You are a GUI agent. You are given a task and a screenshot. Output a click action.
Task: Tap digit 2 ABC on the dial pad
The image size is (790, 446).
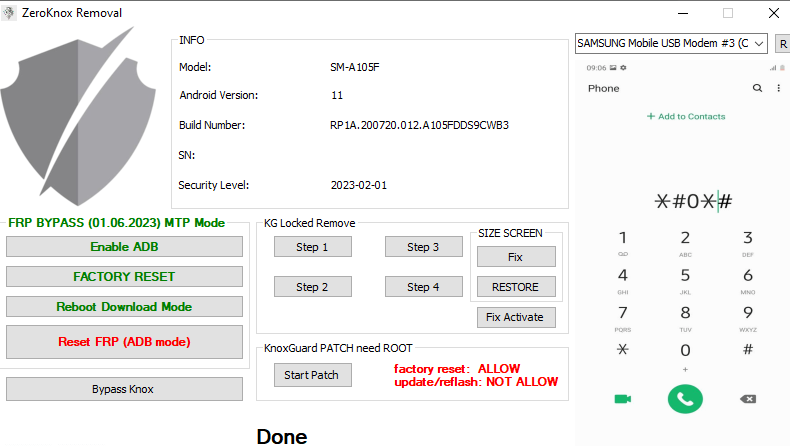(x=685, y=242)
